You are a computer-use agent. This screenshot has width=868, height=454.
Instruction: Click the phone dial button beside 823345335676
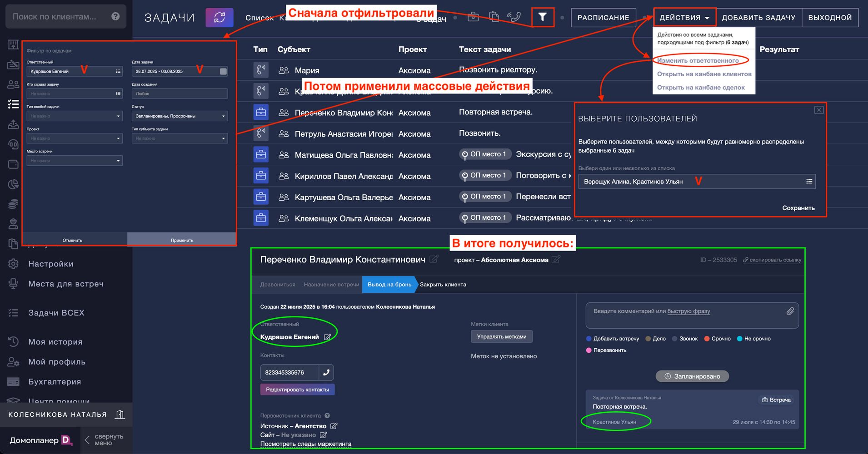(x=326, y=372)
